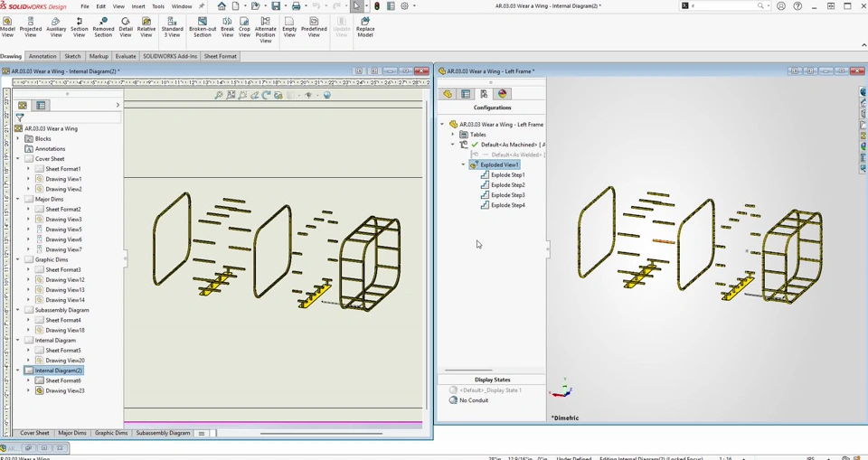868x460 pixels.
Task: Switch to the Annotation ribbon tab
Action: click(42, 56)
